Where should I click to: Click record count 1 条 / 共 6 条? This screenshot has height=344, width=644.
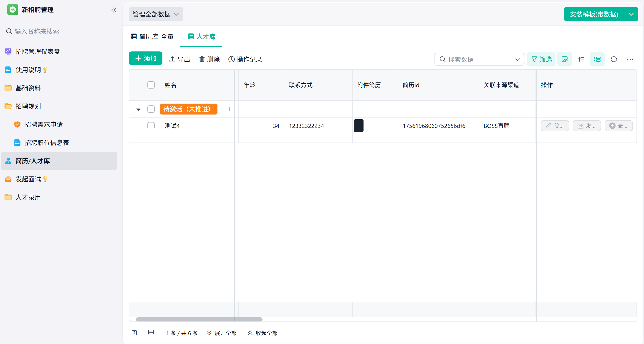click(x=182, y=333)
